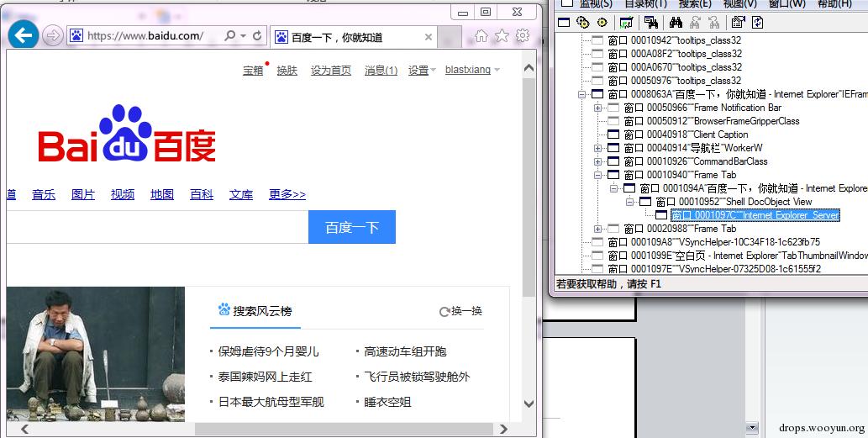Open the 搜索(E) menu in Spy++
The width and height of the screenshot is (868, 438).
tap(695, 4)
